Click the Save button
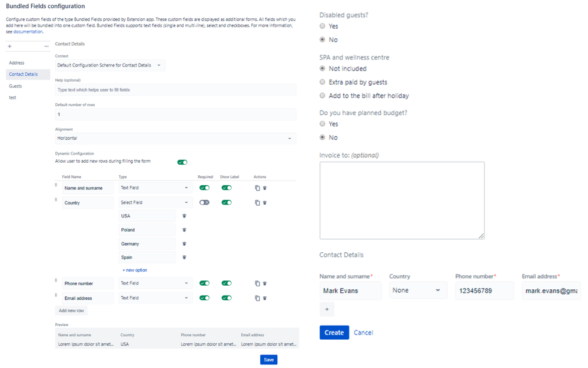Image resolution: width=588 pixels, height=368 pixels. pos(268,359)
